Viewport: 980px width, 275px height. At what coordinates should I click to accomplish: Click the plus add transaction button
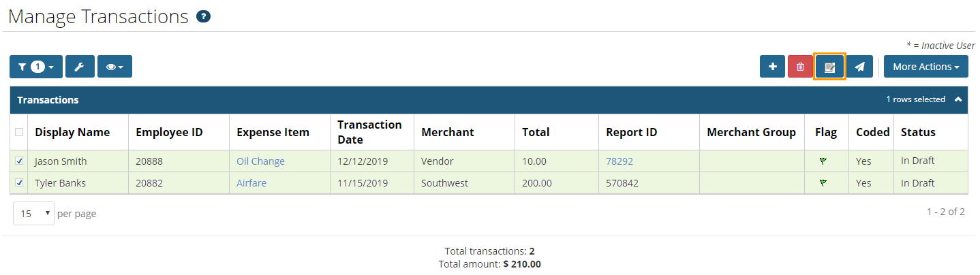point(773,67)
